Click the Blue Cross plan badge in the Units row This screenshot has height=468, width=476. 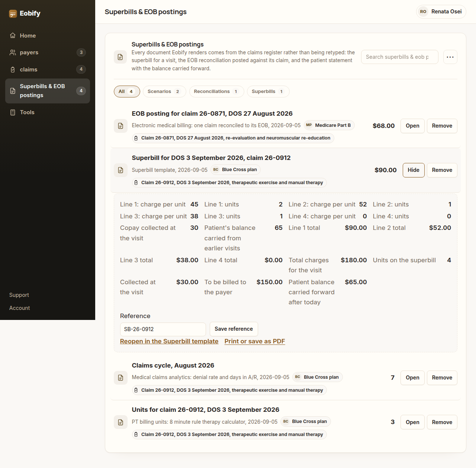(x=306, y=421)
